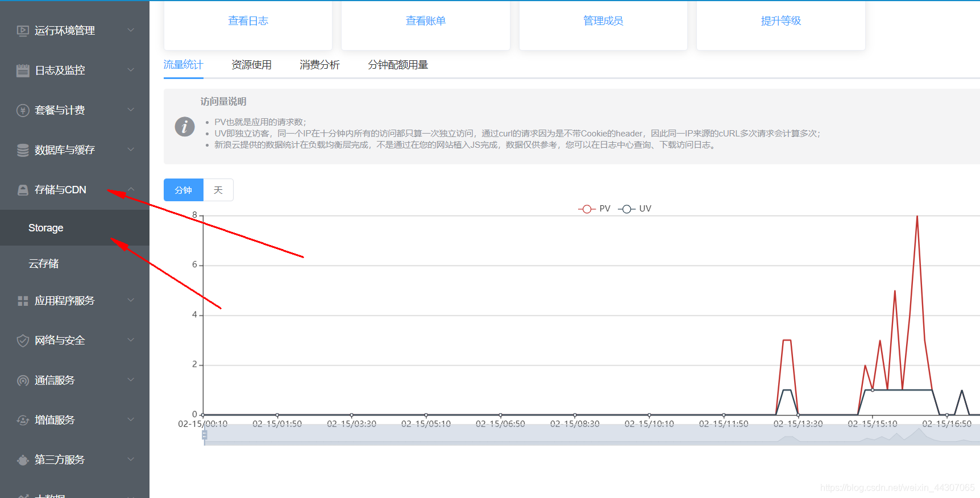Switch chart granularity to 天
980x498 pixels.
point(218,190)
